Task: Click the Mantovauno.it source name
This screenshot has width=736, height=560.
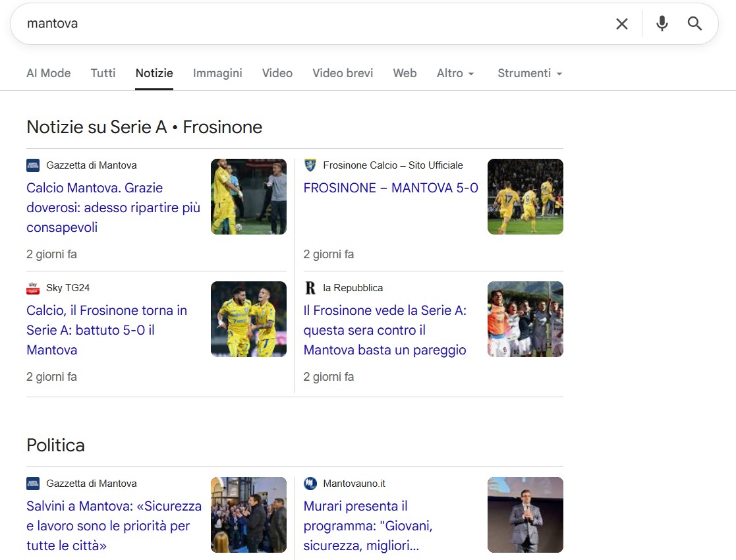Action: [x=354, y=484]
